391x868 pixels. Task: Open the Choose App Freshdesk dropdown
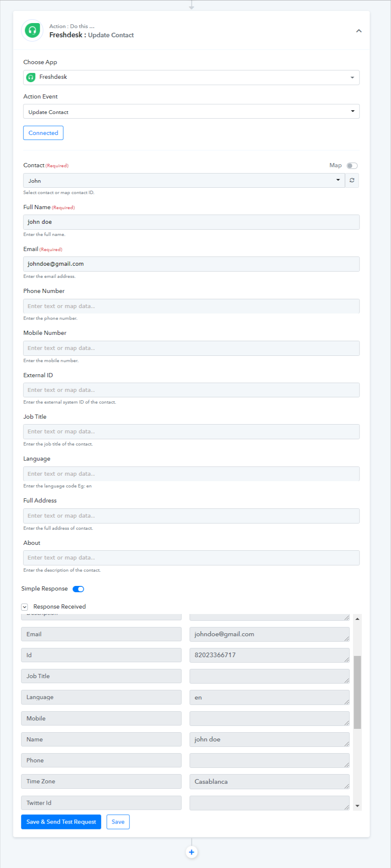coord(192,78)
